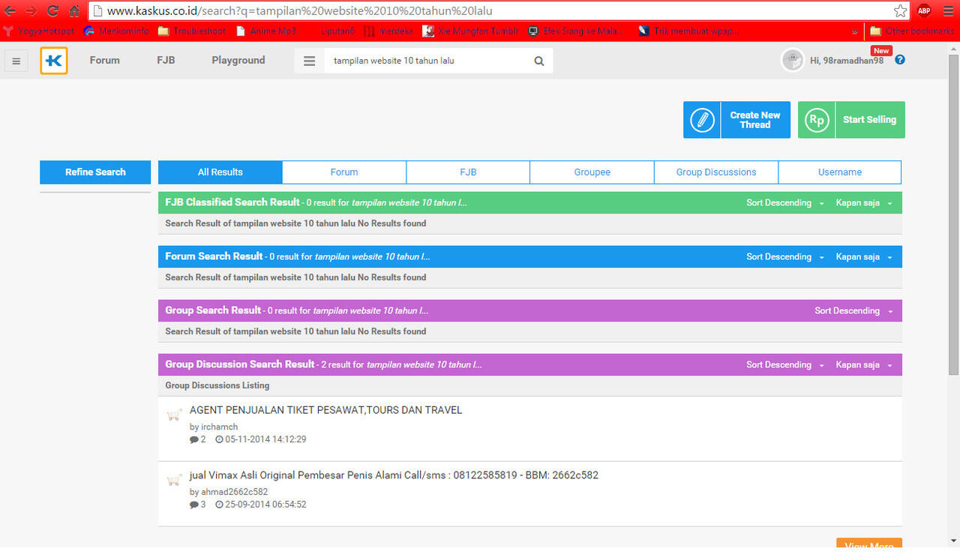
Task: Click the Kaskus logo icon
Action: click(x=54, y=61)
